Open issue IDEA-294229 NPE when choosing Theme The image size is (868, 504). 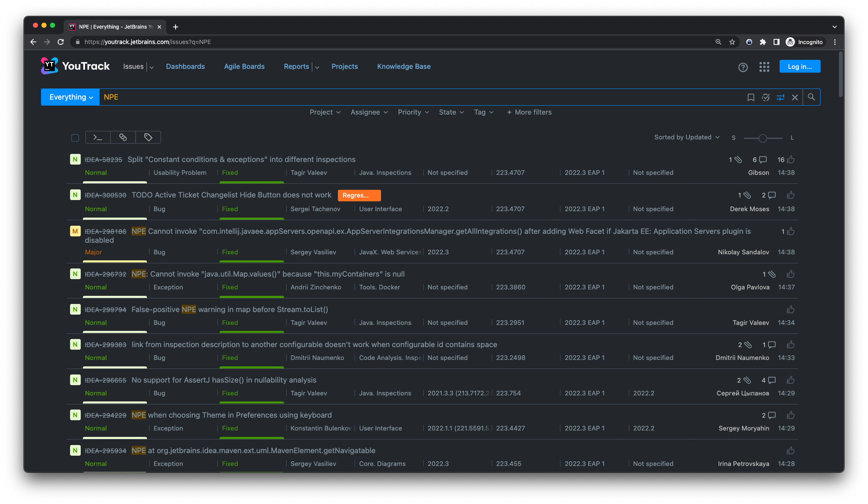click(x=232, y=415)
